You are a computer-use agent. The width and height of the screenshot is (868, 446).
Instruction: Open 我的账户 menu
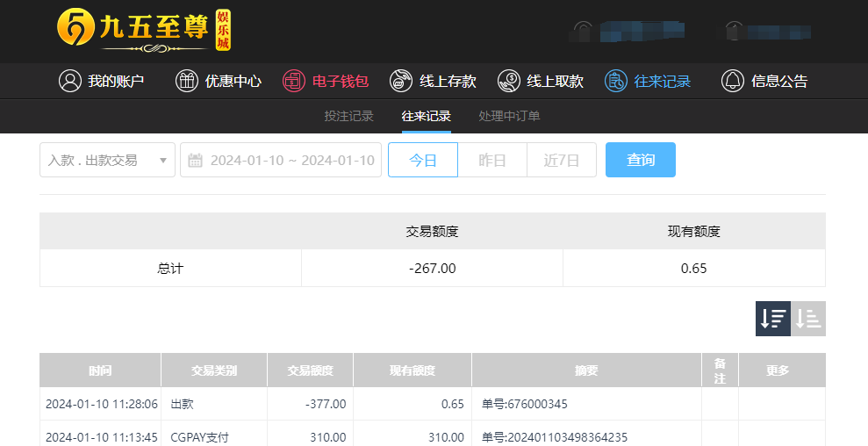click(101, 81)
